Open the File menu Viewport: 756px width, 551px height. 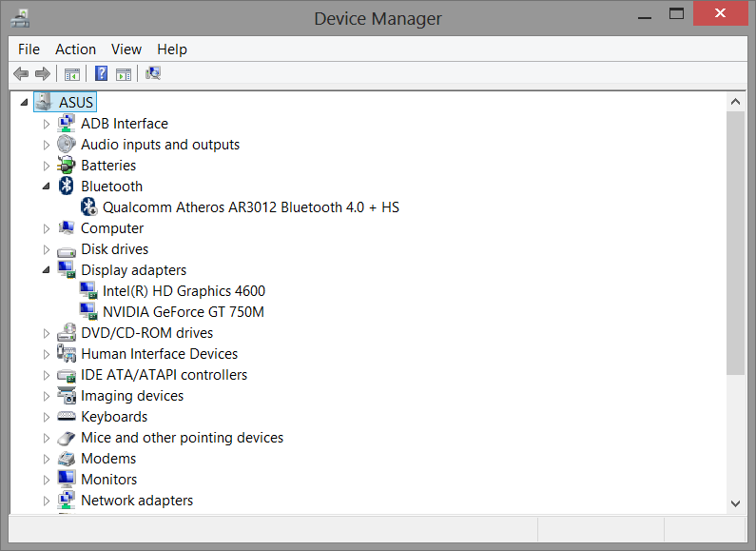[x=29, y=49]
